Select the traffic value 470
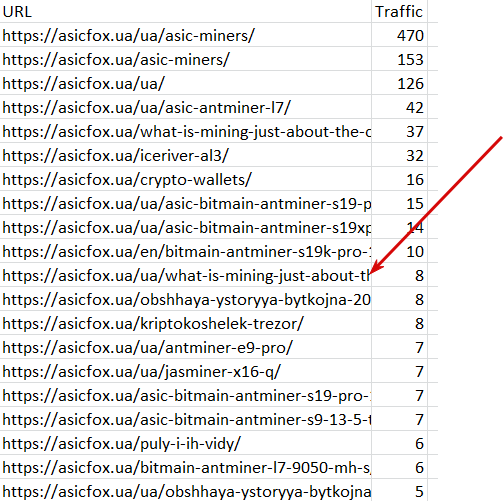The image size is (503, 501). pos(399,35)
